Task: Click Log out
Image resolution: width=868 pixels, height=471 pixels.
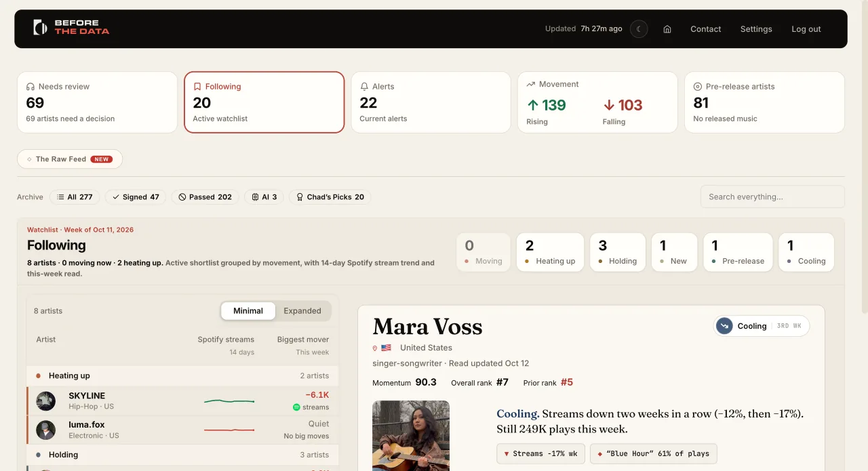Action: (806, 29)
